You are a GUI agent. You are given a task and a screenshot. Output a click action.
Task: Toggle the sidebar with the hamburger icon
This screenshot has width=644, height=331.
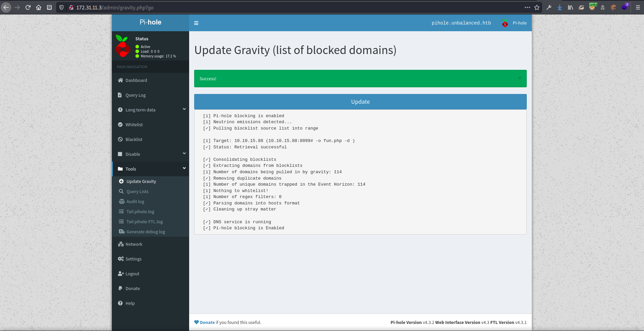point(196,23)
